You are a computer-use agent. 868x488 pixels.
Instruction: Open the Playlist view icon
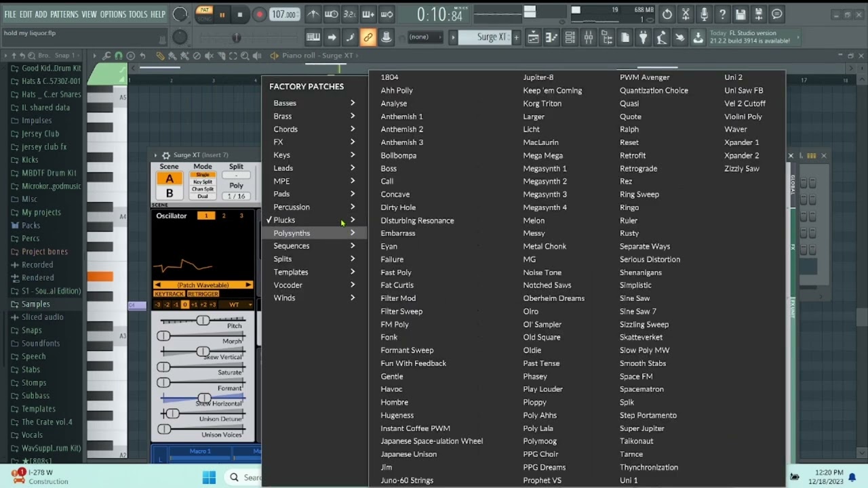coord(534,37)
